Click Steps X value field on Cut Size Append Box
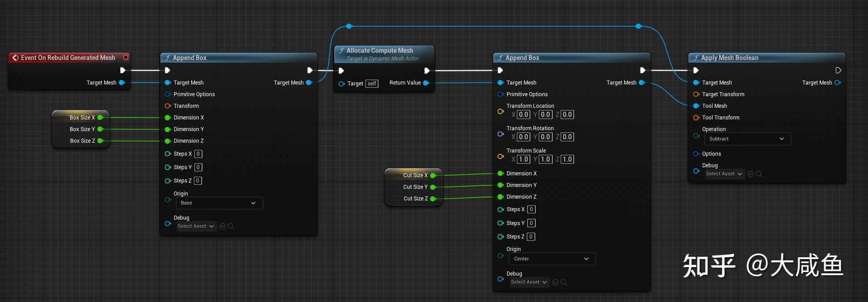This screenshot has height=302, width=868. (531, 209)
